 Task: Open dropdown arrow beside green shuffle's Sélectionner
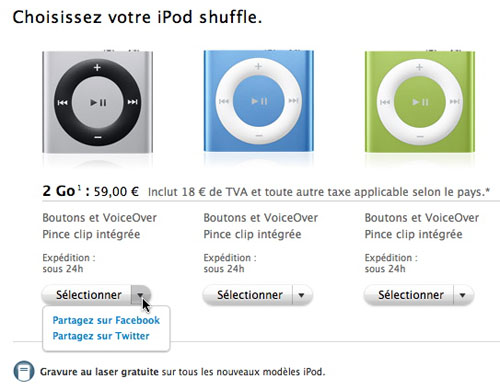coord(463,295)
